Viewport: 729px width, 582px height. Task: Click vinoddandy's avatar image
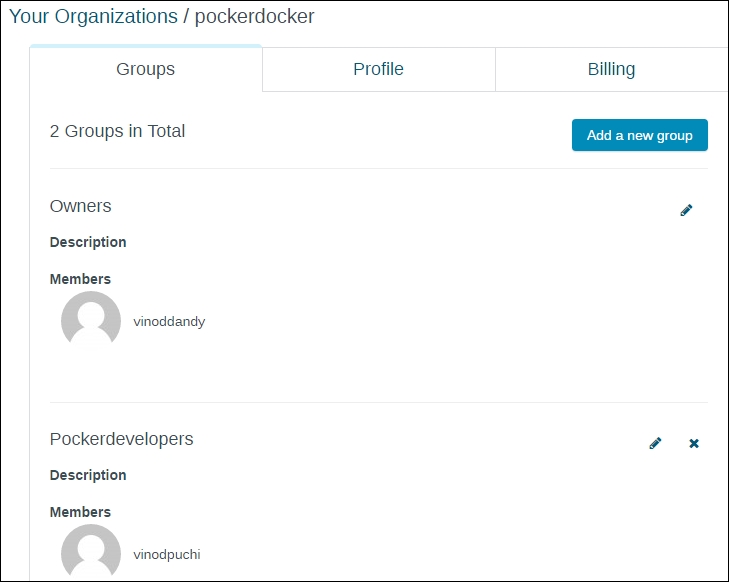91,320
